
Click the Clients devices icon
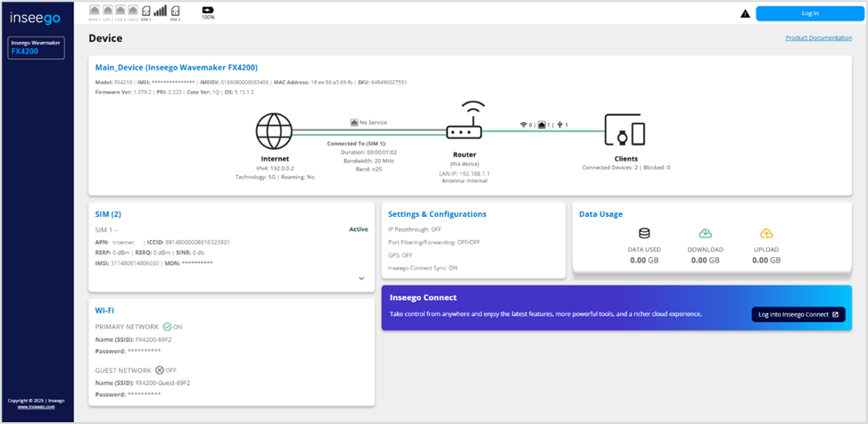pos(624,131)
